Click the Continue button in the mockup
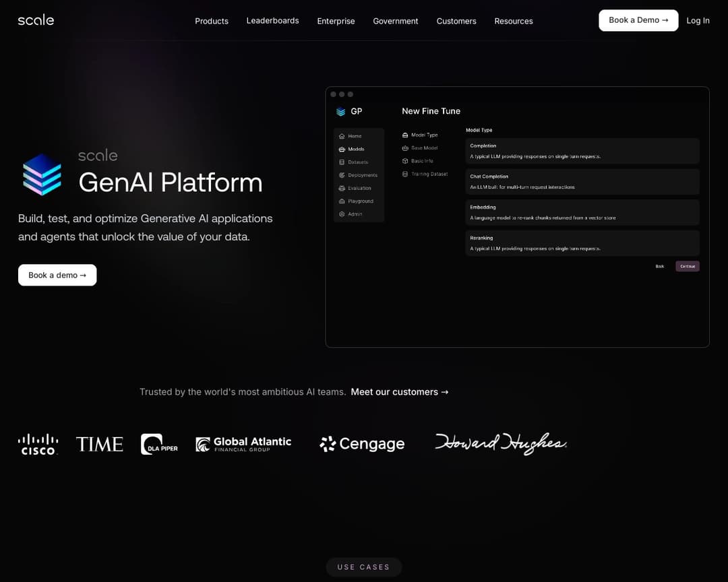The image size is (728, 582). pyautogui.click(x=687, y=266)
